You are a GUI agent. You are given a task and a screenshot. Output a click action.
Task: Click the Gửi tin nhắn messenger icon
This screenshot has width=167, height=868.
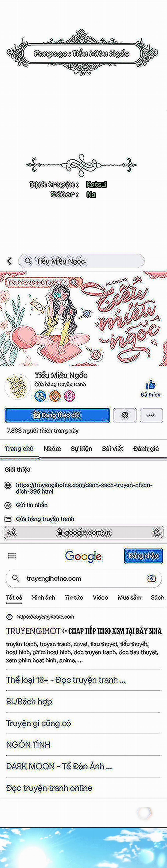click(8, 505)
